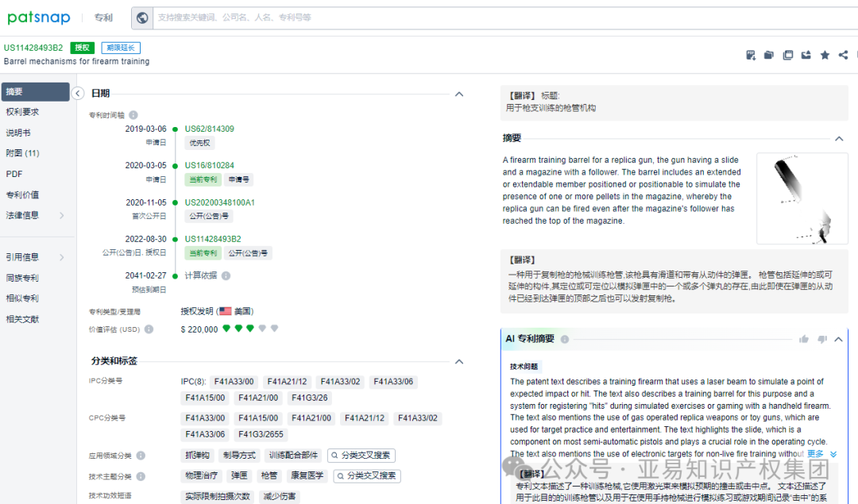Click the copy-to-multiple-windows toolbar icon
Image resolution: width=858 pixels, height=504 pixels.
click(x=787, y=55)
